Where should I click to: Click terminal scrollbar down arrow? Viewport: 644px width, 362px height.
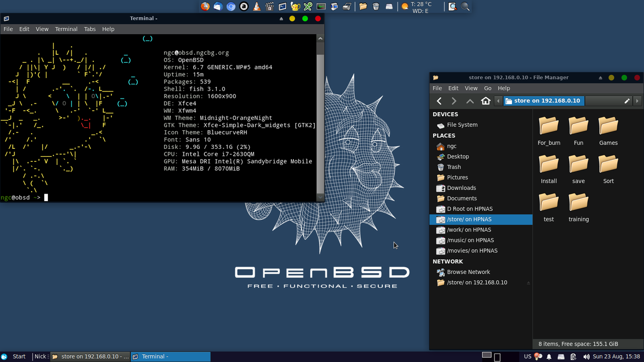pos(320,198)
